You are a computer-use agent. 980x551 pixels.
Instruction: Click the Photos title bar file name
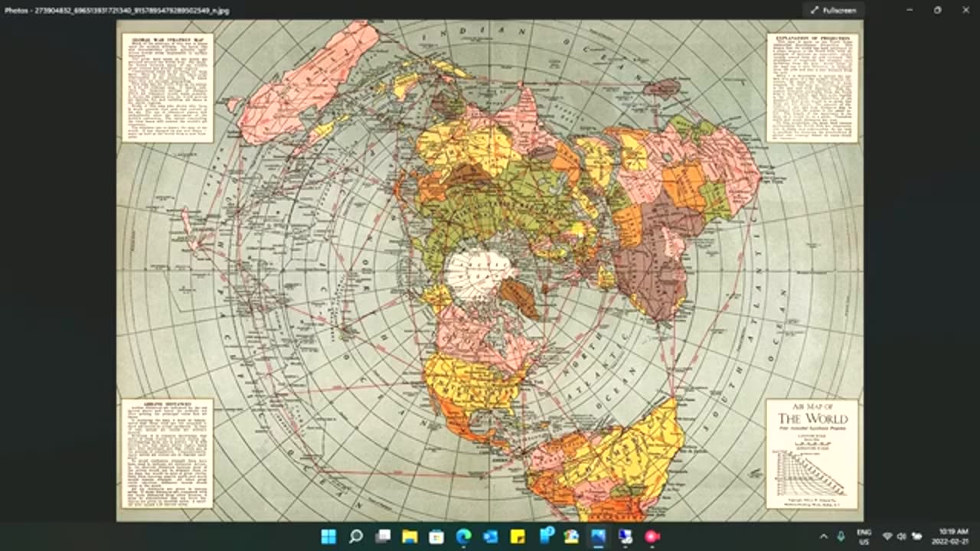pyautogui.click(x=116, y=11)
